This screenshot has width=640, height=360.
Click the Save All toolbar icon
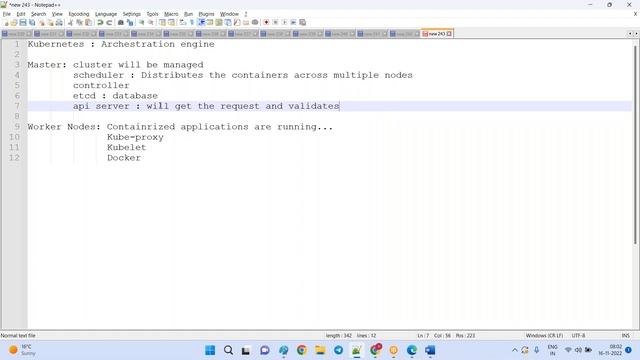coord(32,22)
